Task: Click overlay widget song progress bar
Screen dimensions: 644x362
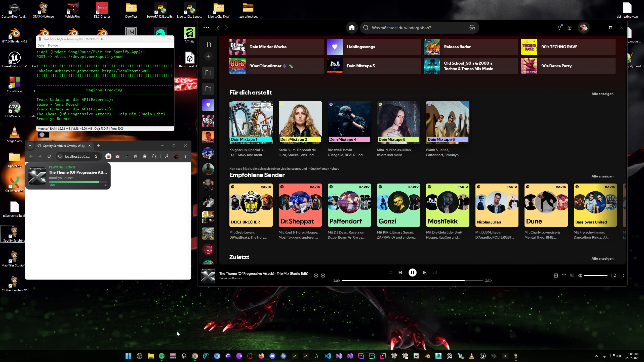Action: click(78, 182)
